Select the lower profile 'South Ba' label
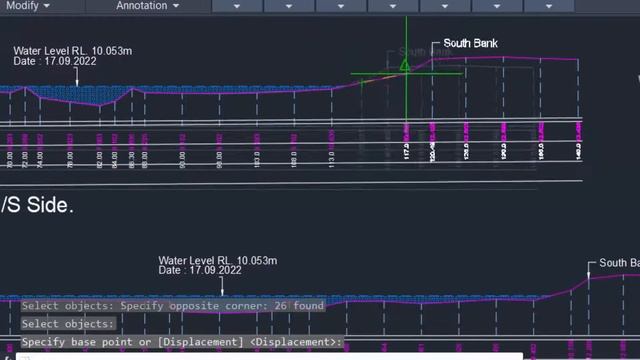The height and width of the screenshot is (360, 640). click(619, 263)
